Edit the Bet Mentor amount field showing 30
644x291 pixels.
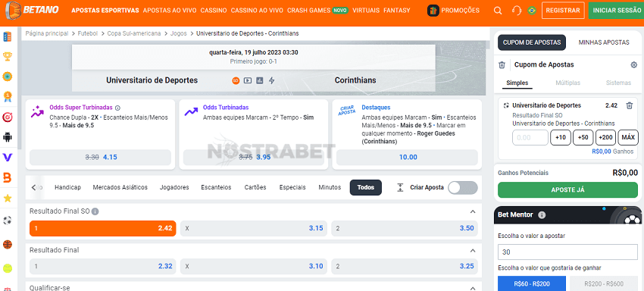[567, 252]
